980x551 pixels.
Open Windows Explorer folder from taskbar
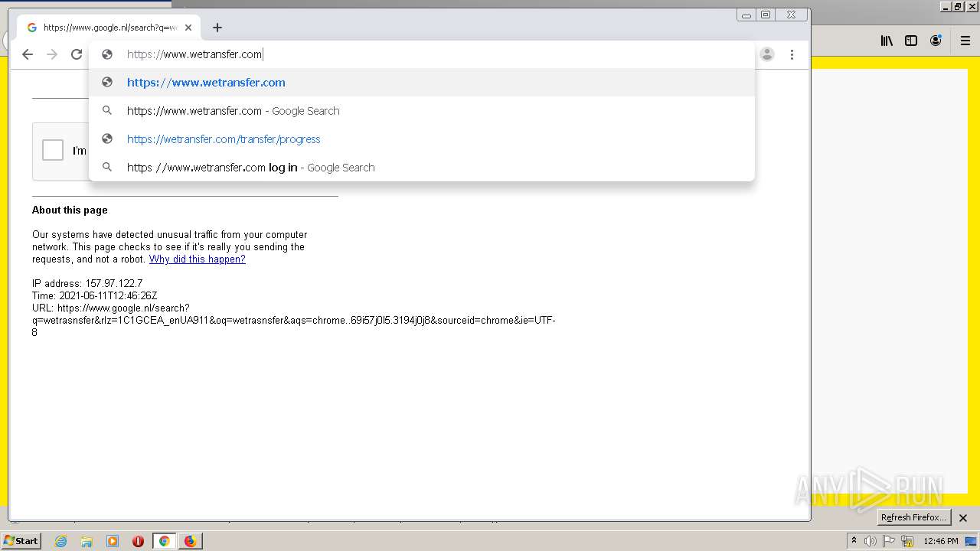point(87,541)
